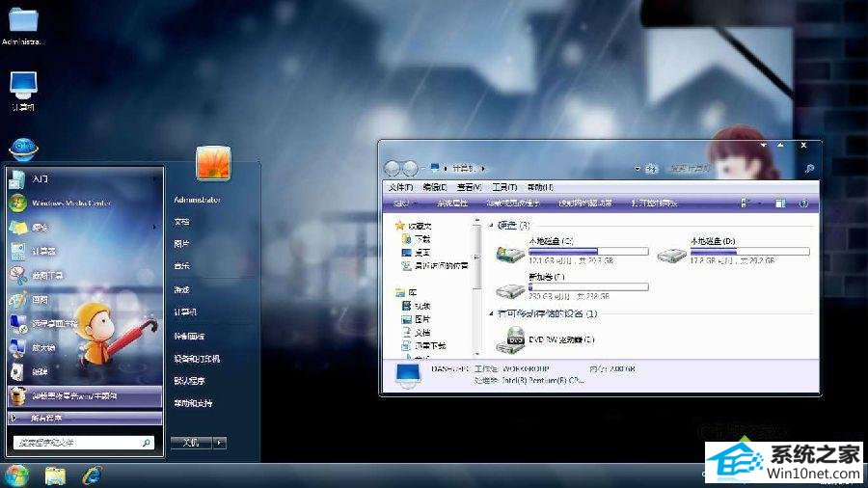
Task: Open Sticky Notes (便笺) in Start menu
Action: [84, 227]
